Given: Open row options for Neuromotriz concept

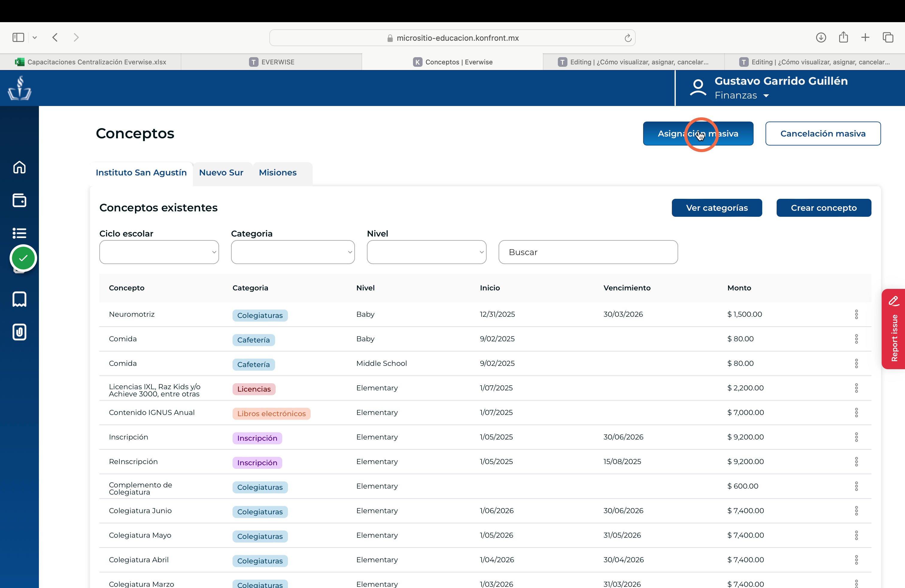Looking at the screenshot, I should (856, 314).
